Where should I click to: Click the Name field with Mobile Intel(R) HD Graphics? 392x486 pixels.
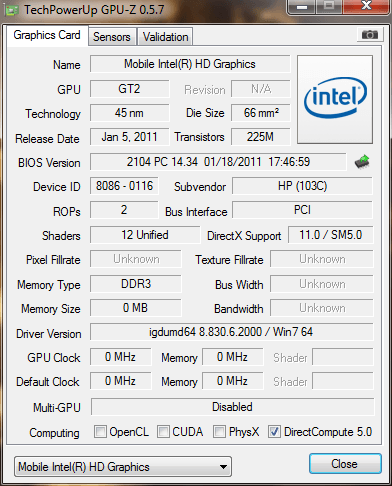click(190, 64)
